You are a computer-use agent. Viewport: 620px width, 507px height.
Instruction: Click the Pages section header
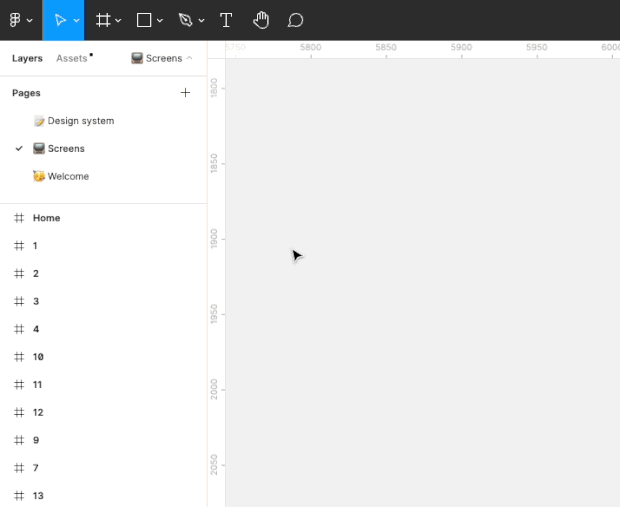(x=26, y=93)
